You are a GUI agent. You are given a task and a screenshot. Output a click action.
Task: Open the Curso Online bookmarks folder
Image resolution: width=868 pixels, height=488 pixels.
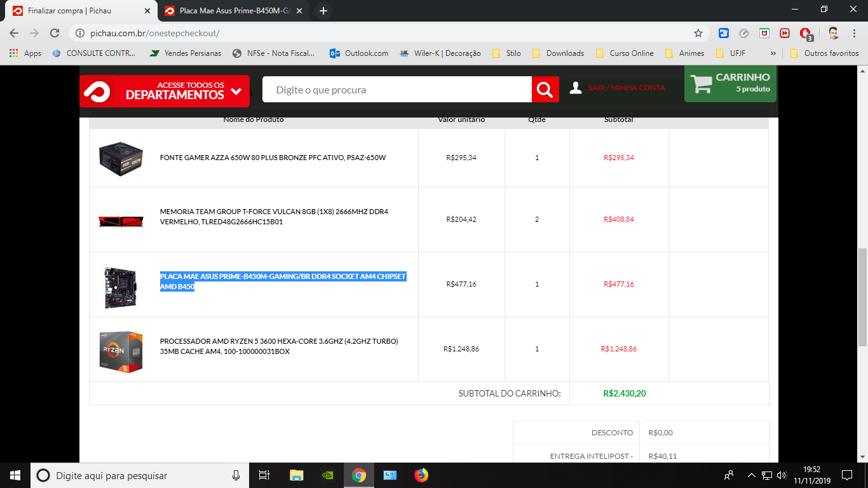(625, 53)
